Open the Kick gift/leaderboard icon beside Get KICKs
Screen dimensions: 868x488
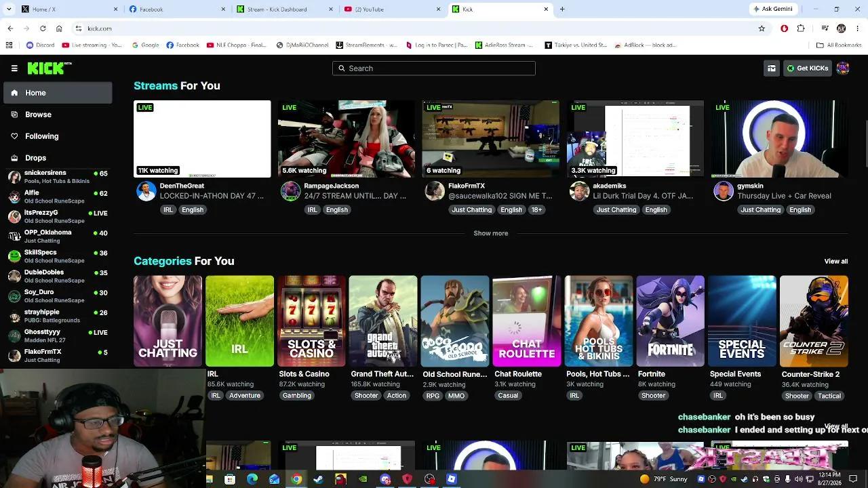772,68
